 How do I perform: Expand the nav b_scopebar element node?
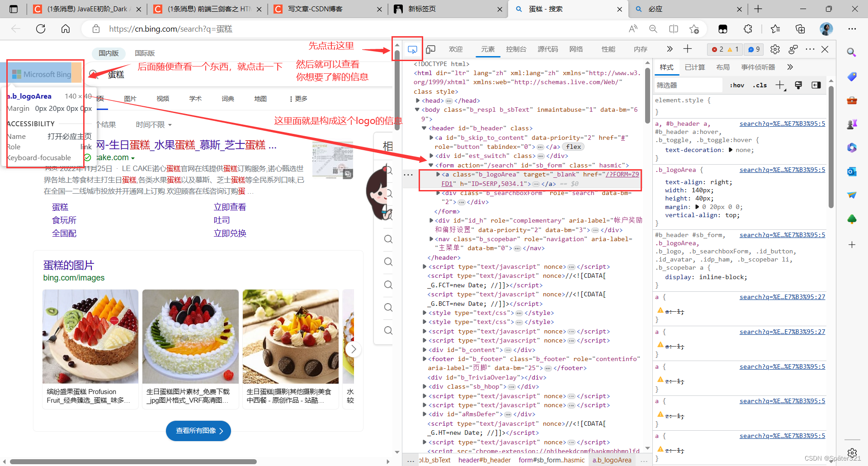(x=430, y=239)
